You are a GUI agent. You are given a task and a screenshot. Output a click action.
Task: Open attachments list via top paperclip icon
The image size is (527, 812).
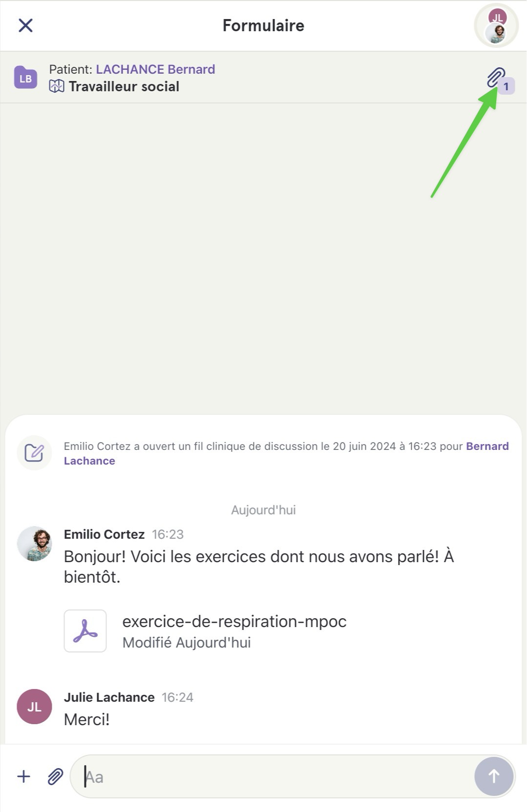tap(495, 78)
